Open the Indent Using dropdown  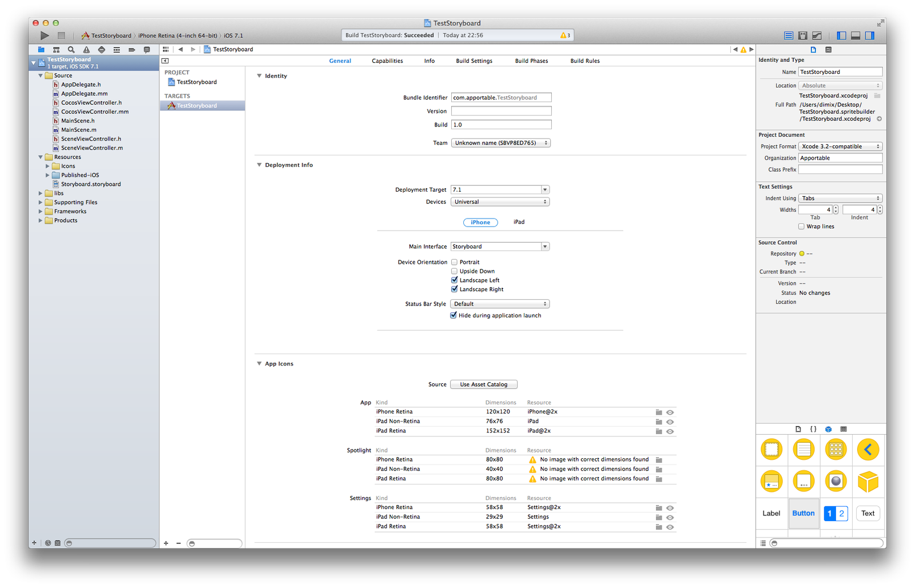[x=840, y=198]
